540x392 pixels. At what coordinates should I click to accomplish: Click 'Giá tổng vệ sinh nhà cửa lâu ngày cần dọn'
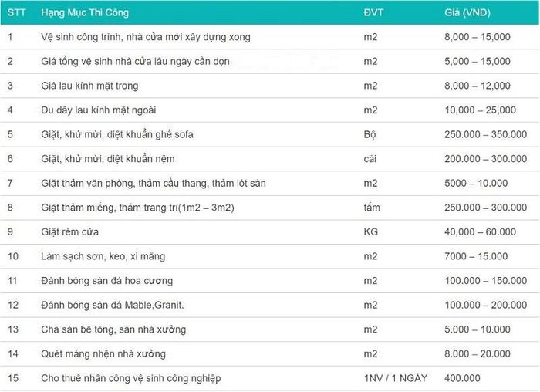click(x=135, y=61)
